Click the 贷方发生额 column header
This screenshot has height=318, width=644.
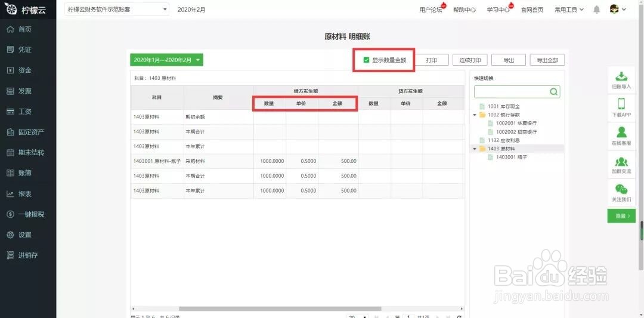coord(410,91)
